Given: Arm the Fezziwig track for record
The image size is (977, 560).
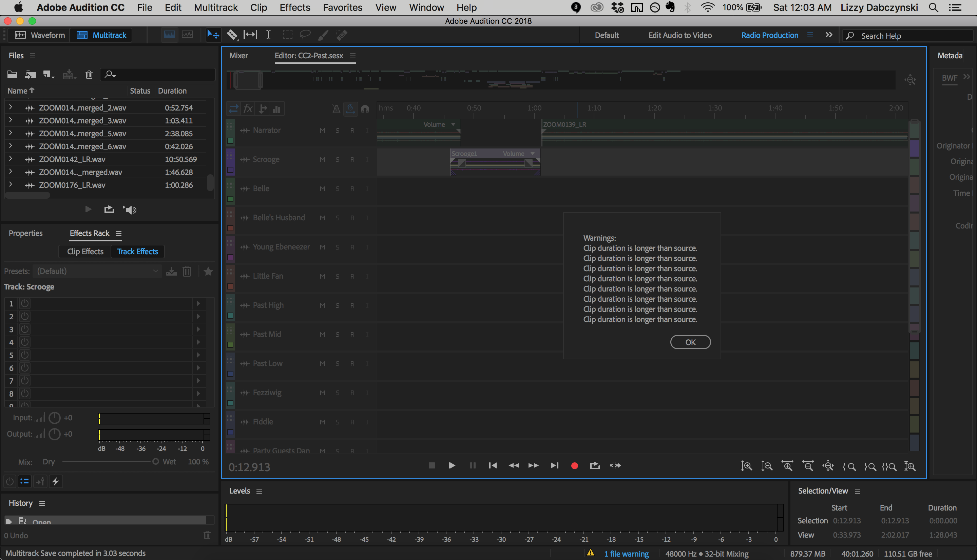Looking at the screenshot, I should coord(352,393).
